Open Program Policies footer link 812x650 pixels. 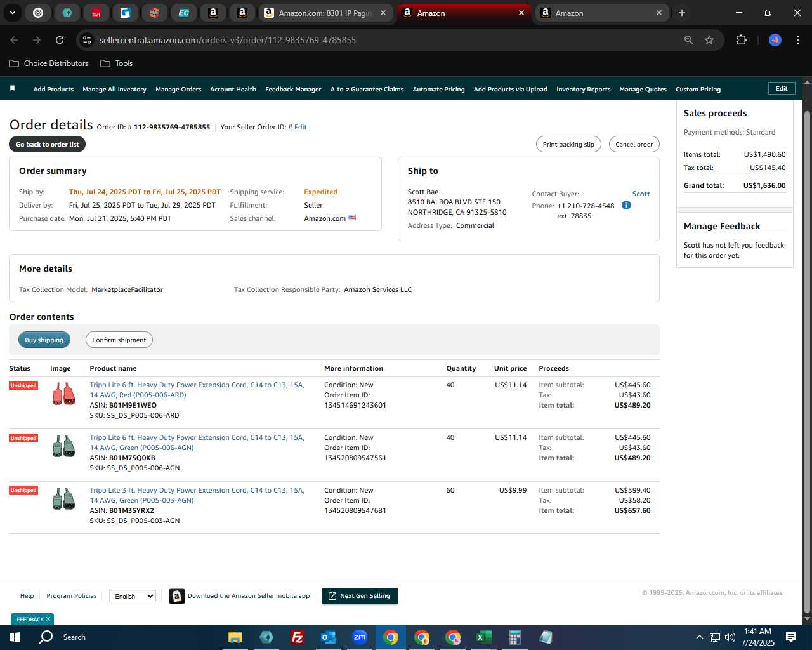tap(72, 595)
